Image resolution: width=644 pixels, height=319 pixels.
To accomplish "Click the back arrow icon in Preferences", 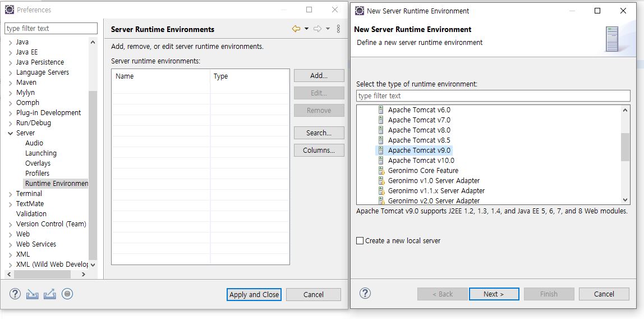I will coord(296,29).
